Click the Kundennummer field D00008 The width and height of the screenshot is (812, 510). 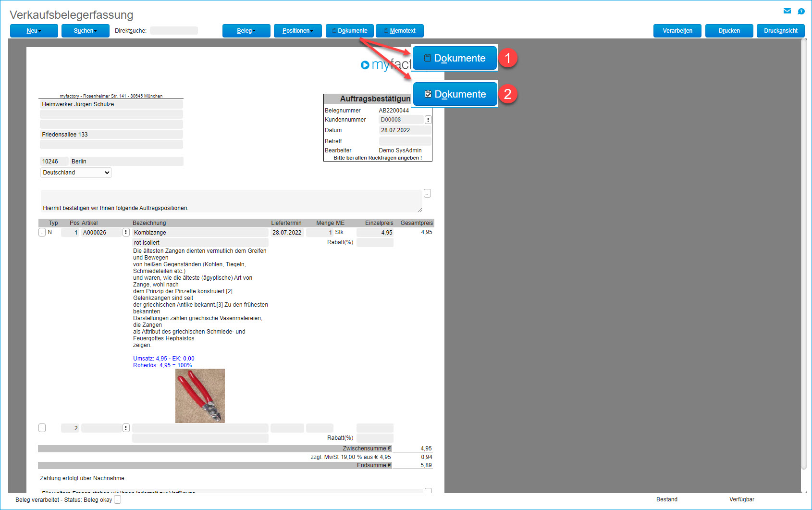click(401, 120)
